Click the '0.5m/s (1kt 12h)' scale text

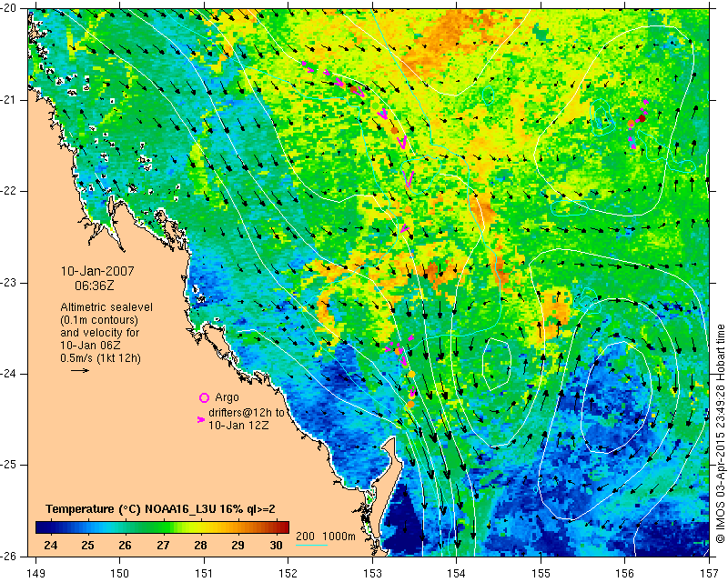pyautogui.click(x=101, y=357)
